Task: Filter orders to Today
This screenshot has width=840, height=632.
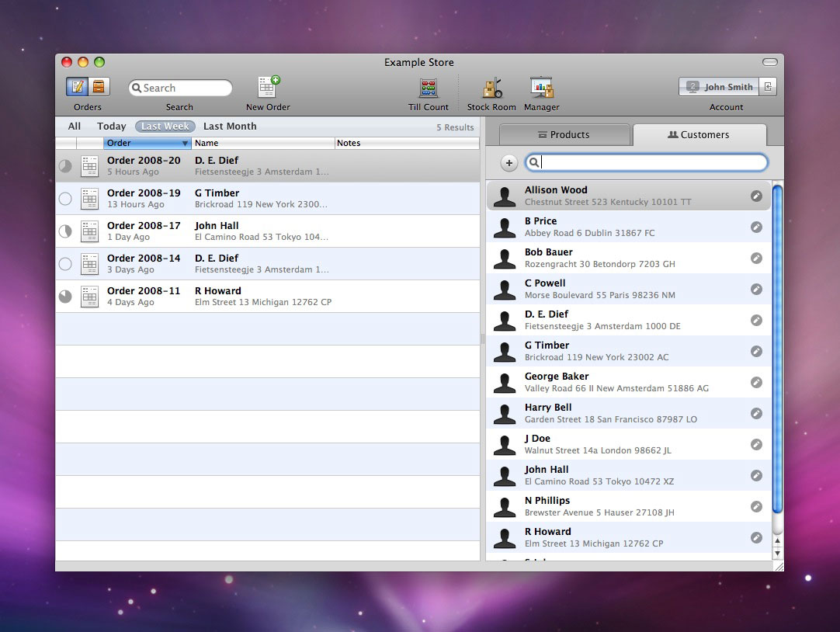Action: pos(112,127)
